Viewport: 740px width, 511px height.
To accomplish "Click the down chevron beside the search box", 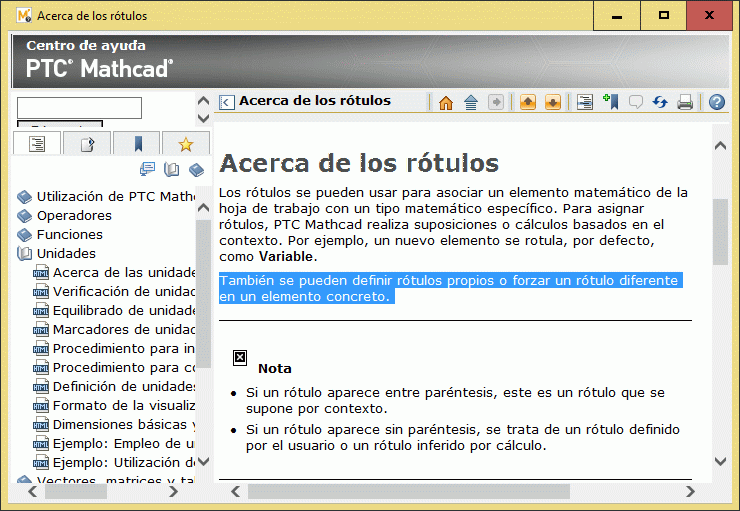I will point(203,118).
